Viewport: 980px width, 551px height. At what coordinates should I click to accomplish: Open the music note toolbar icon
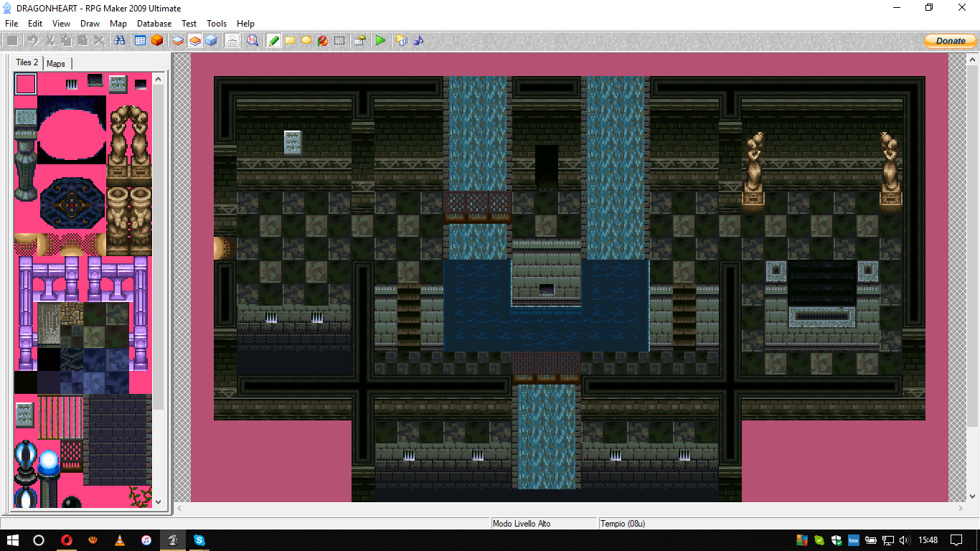coord(418,41)
